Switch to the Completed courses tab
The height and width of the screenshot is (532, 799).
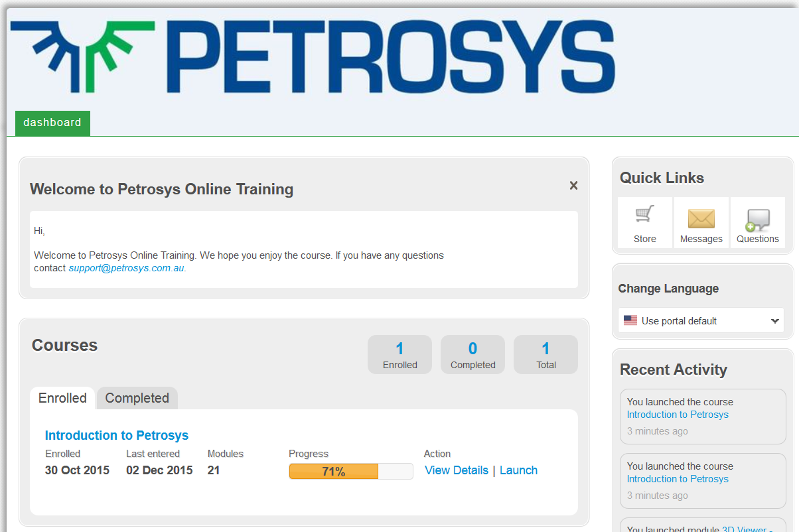pyautogui.click(x=137, y=398)
